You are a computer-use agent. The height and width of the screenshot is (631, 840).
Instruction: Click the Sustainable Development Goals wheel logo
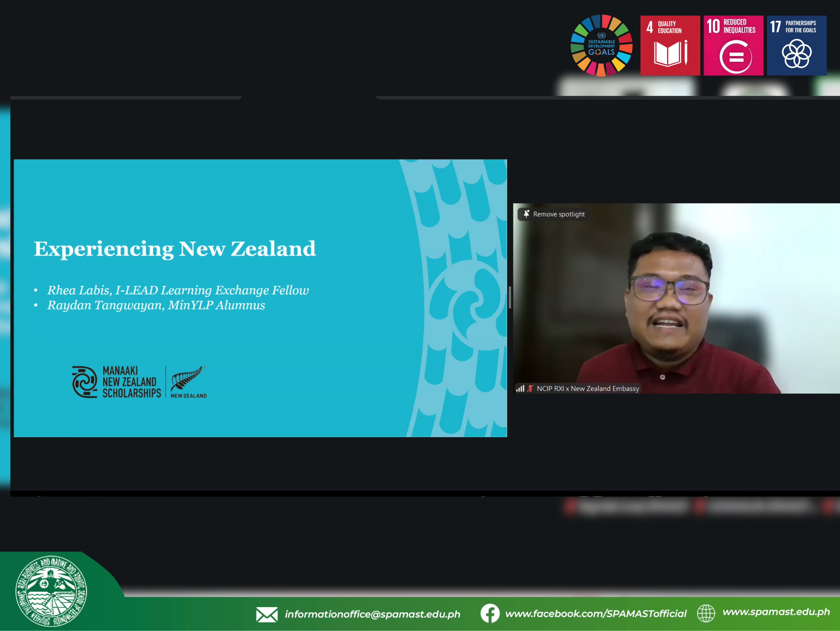[601, 46]
